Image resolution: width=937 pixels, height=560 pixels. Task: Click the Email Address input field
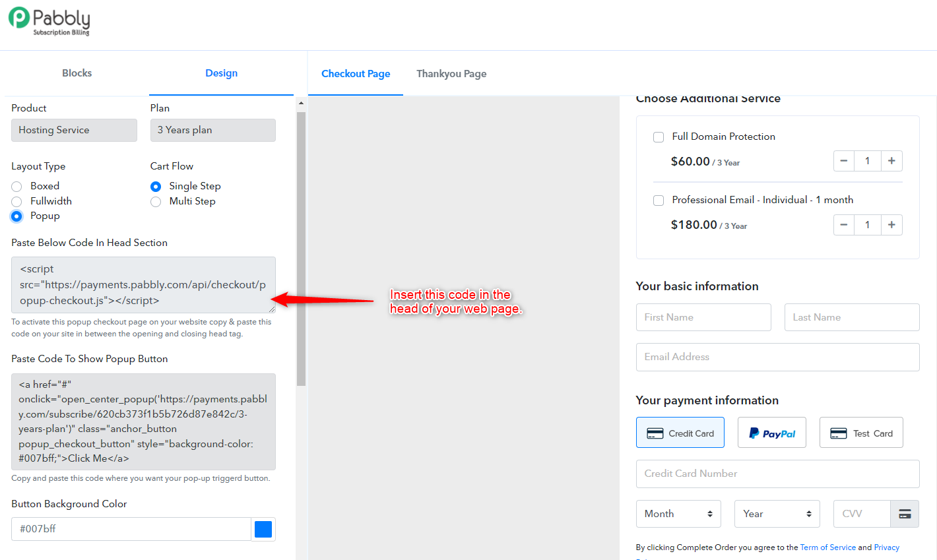click(777, 357)
